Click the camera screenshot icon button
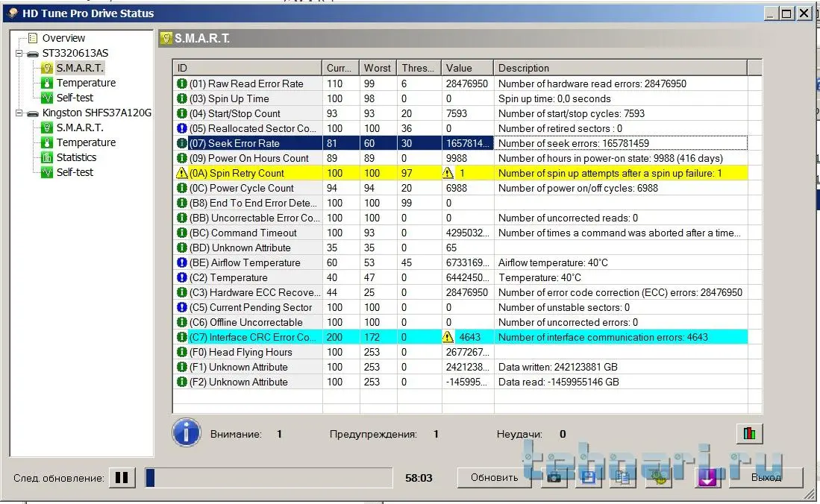 point(554,477)
